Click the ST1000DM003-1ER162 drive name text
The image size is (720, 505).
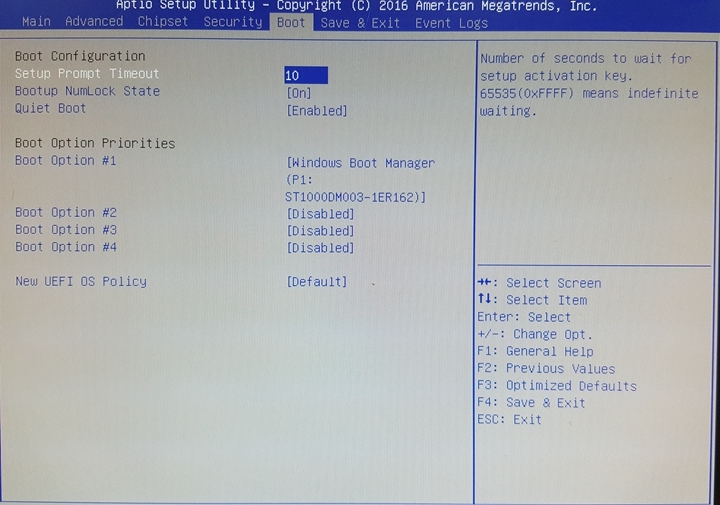point(351,197)
